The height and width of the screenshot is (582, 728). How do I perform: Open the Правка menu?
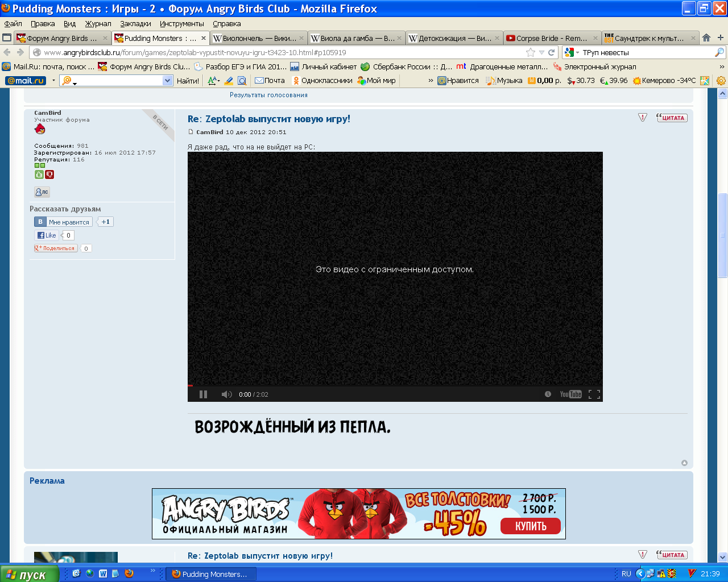43,24
